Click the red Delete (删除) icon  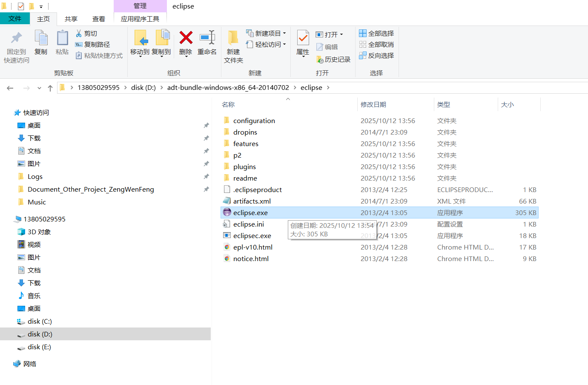(186, 37)
